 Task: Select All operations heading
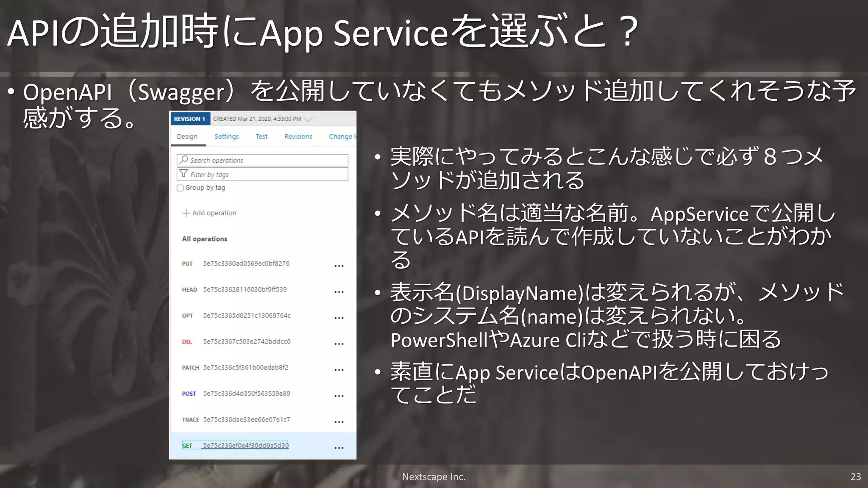[x=204, y=239]
